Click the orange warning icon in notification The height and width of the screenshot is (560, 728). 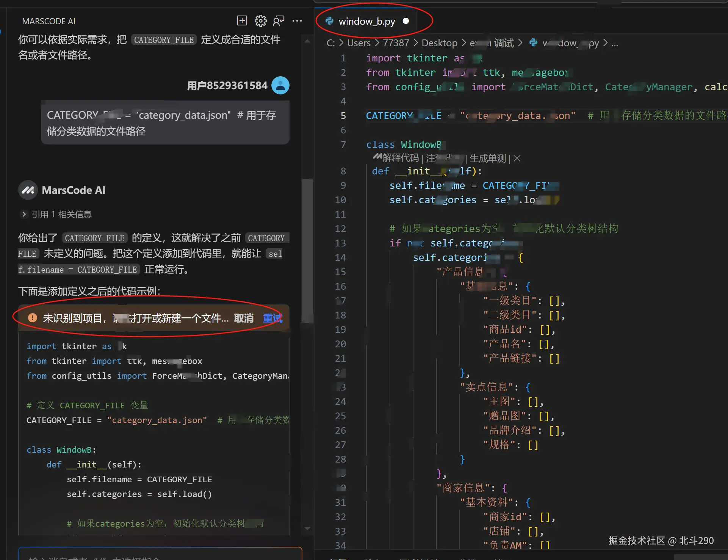[x=33, y=318]
